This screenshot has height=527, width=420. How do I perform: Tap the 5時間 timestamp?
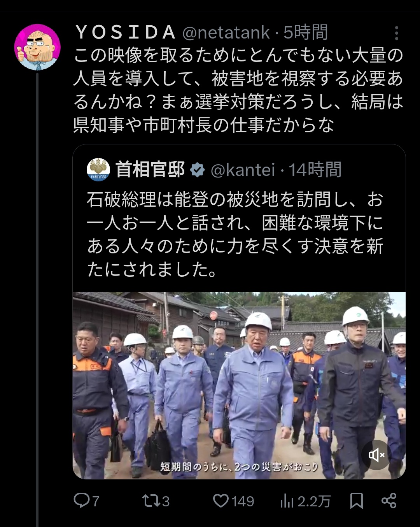(x=306, y=33)
